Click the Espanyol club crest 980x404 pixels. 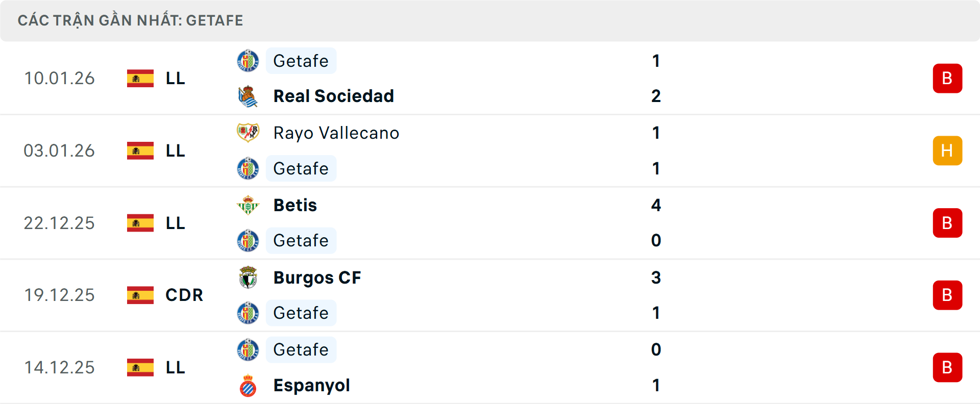248,386
